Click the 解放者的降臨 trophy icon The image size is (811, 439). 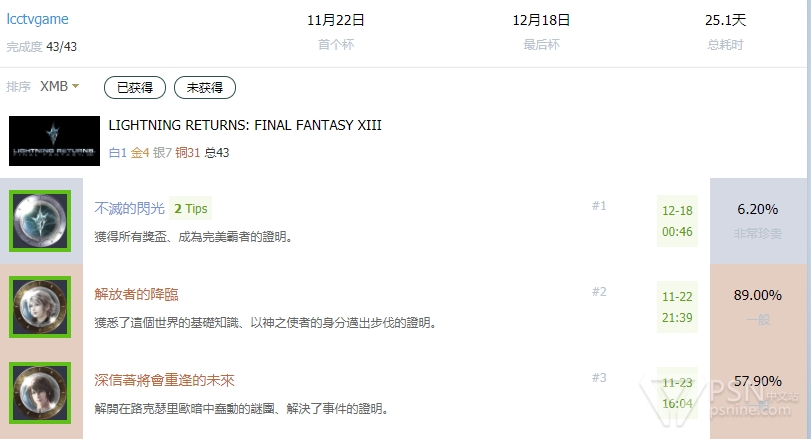pyautogui.click(x=40, y=307)
